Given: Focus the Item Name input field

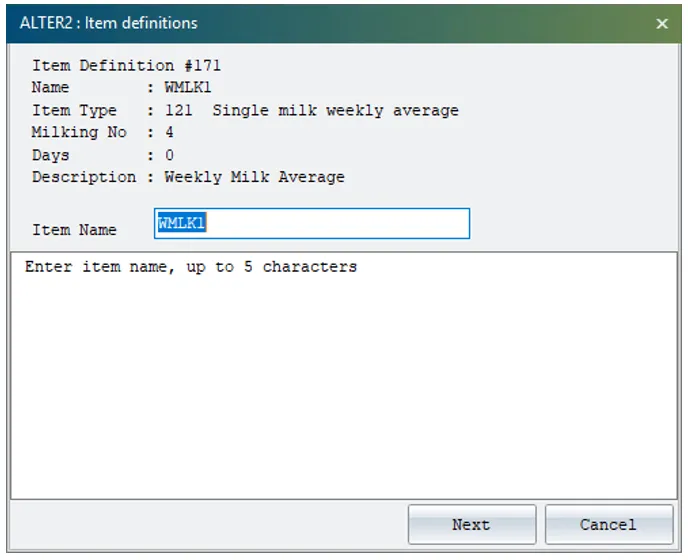Looking at the screenshot, I should (312, 223).
